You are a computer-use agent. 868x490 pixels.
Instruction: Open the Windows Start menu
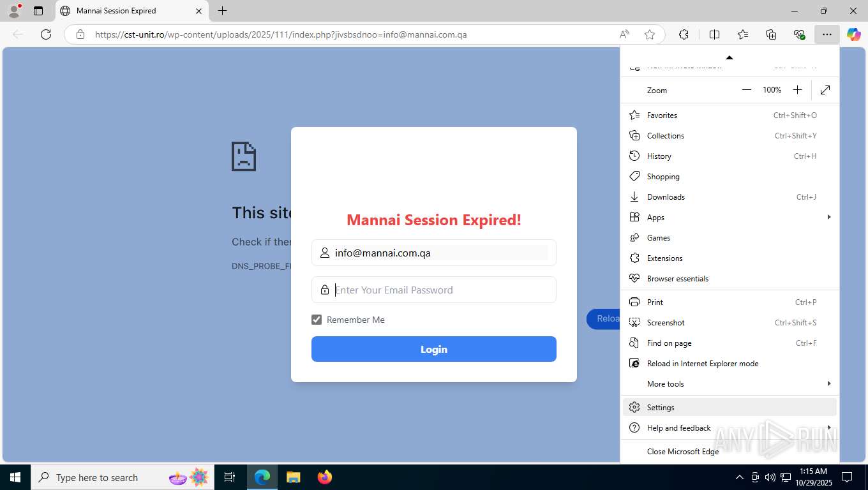[15, 477]
